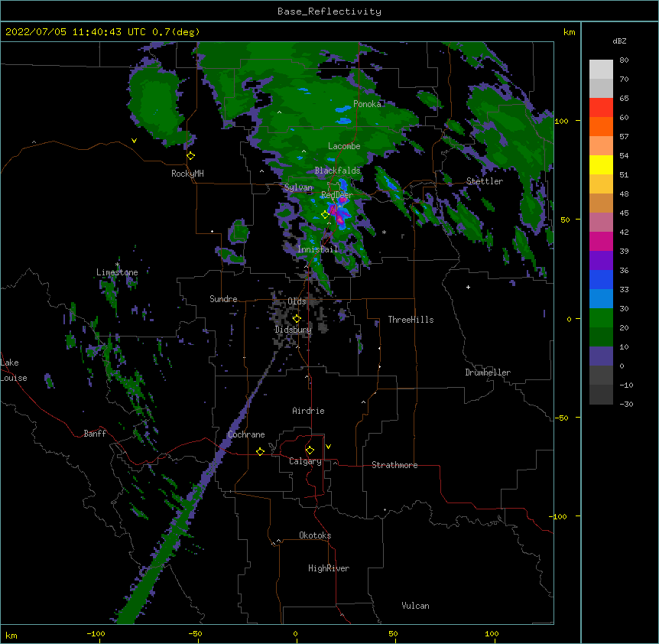Click the km unit label at top right
This screenshot has height=644, width=659.
[x=569, y=32]
